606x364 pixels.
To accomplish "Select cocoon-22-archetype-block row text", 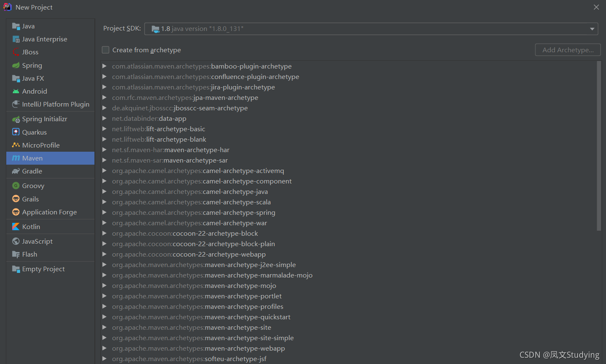I will (x=185, y=234).
